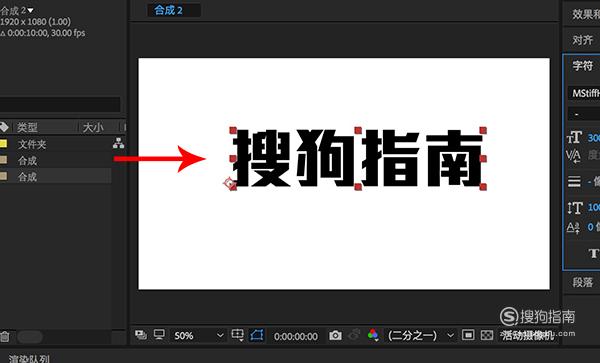Open the 对齐 panel tab
This screenshot has height=363, width=600.
tap(582, 40)
